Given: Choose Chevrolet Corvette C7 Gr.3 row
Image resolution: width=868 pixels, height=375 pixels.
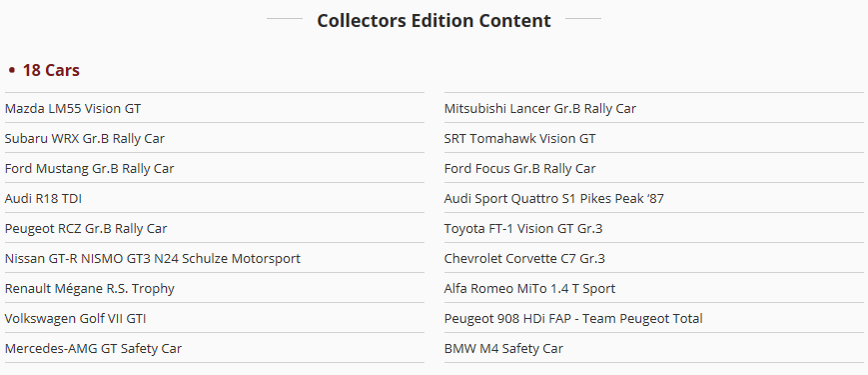Looking at the screenshot, I should pos(654,258).
